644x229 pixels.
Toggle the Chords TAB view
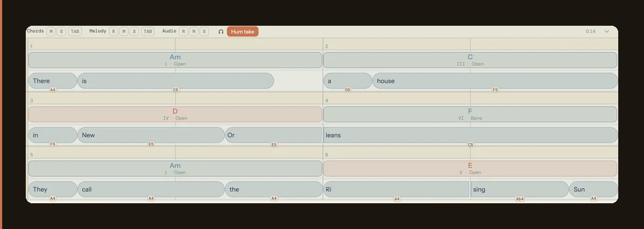75,32
